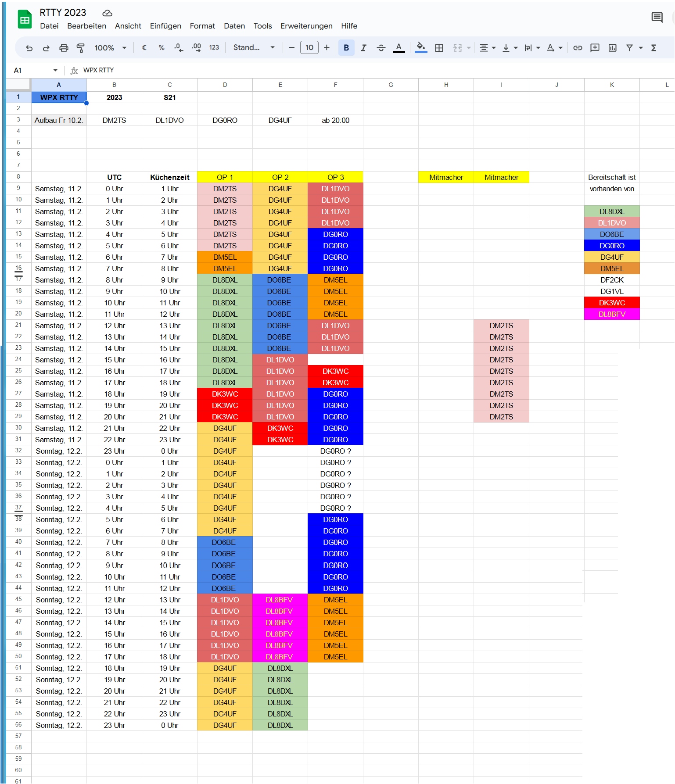
Task: Click the merge cells icon
Action: [457, 48]
